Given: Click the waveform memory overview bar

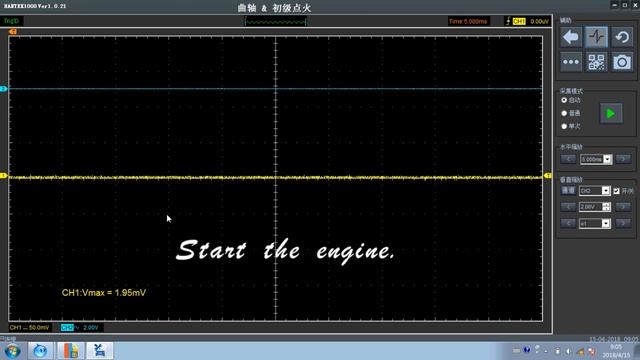Looking at the screenshot, I should point(276,21).
